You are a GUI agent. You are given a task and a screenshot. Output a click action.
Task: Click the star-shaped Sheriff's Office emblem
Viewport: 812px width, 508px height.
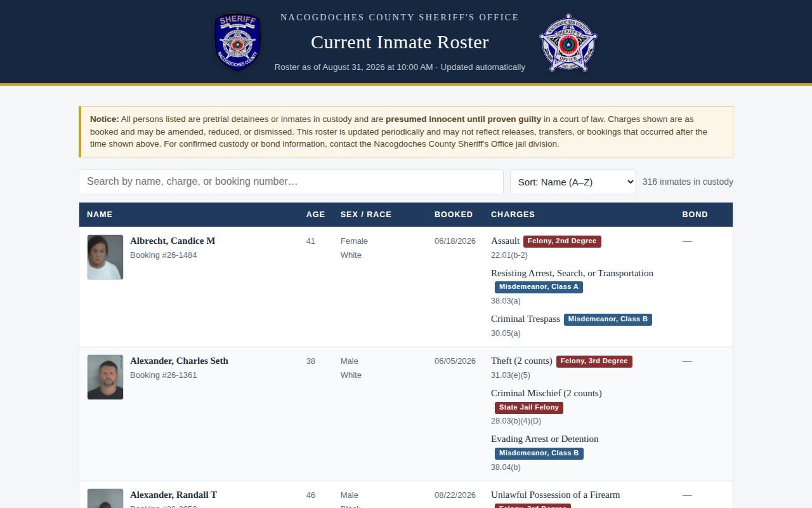(568, 42)
